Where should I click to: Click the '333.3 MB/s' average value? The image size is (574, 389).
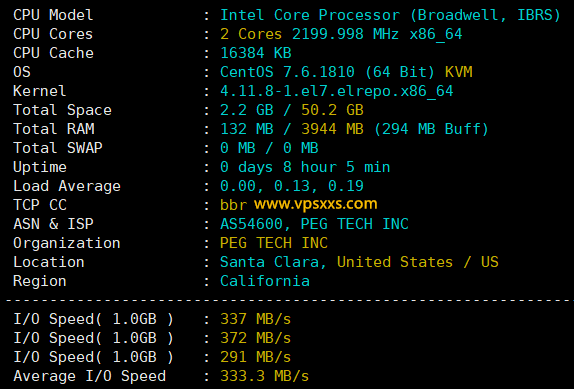265,376
